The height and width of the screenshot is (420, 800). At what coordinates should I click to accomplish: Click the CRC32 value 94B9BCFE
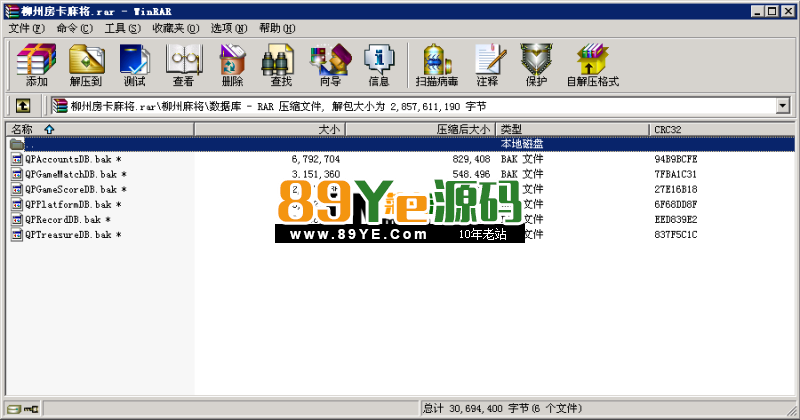tap(676, 159)
